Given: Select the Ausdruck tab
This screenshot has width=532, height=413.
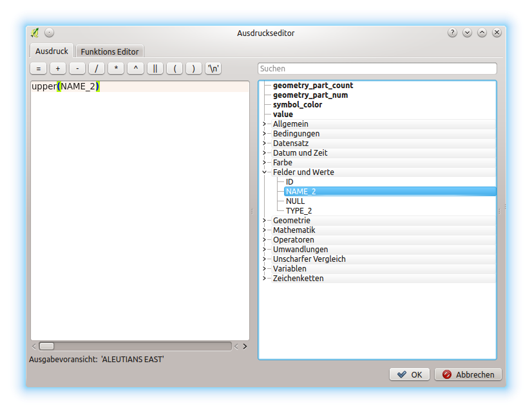Looking at the screenshot, I should tap(52, 51).
